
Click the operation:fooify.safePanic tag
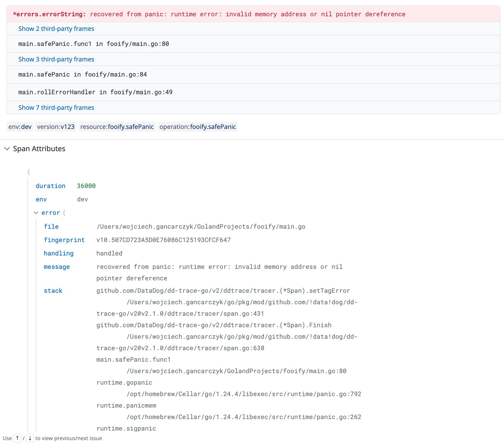tap(197, 127)
